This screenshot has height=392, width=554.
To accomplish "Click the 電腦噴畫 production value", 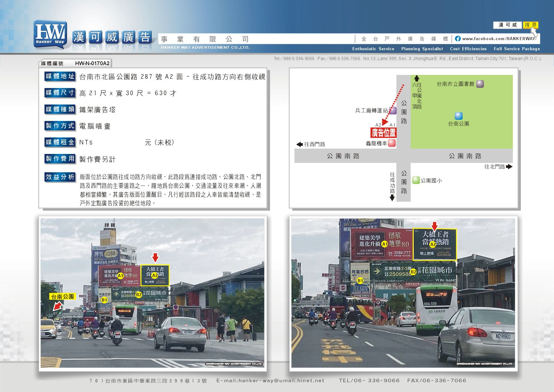I will (95, 126).
